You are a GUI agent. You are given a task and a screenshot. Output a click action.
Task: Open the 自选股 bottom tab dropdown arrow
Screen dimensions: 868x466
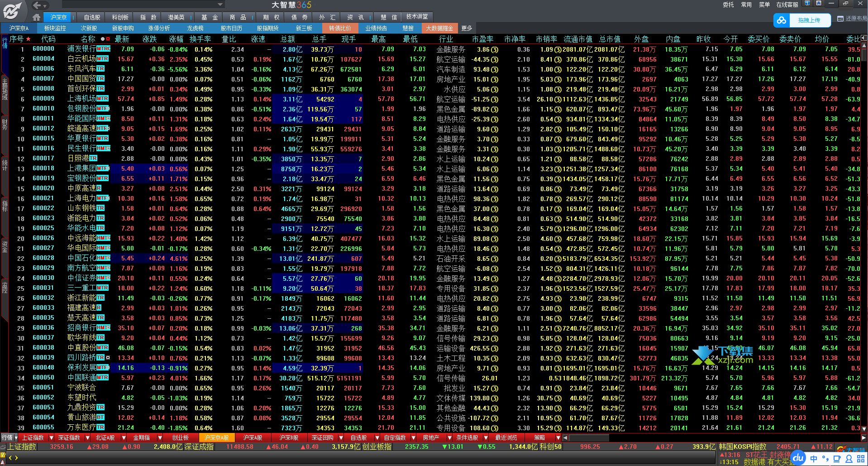point(377,437)
